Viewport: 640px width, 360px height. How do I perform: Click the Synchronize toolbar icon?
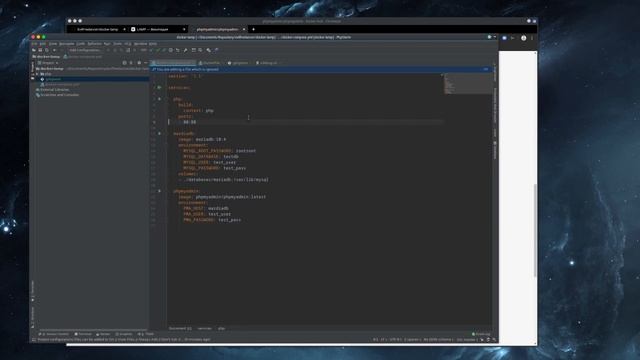[x=47, y=50]
